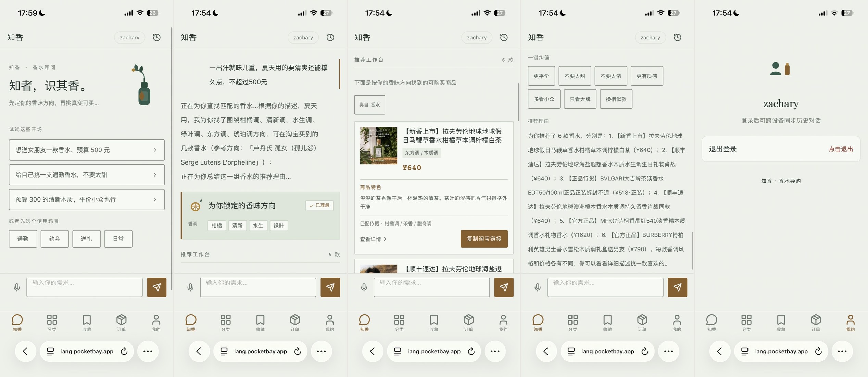This screenshot has width=868, height=377.
Task: Open 订单 box icon on the 17:59 home screen
Action: point(122,320)
